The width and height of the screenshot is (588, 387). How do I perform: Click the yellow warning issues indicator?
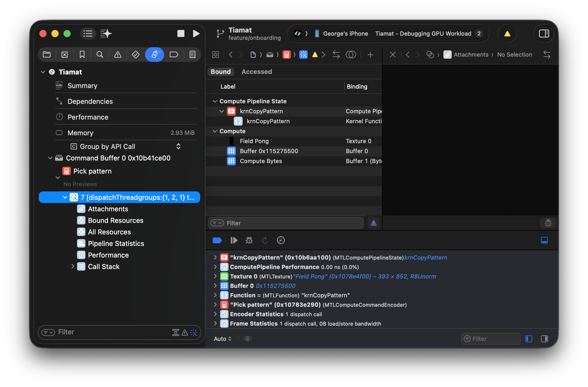[507, 34]
